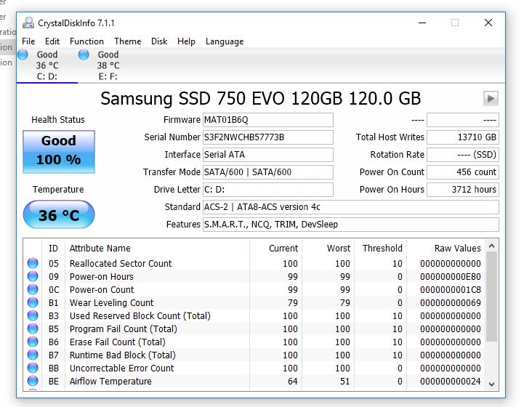Viewport: 532px width, 407px height.
Task: Click the Attribute Name column header
Action: point(158,249)
